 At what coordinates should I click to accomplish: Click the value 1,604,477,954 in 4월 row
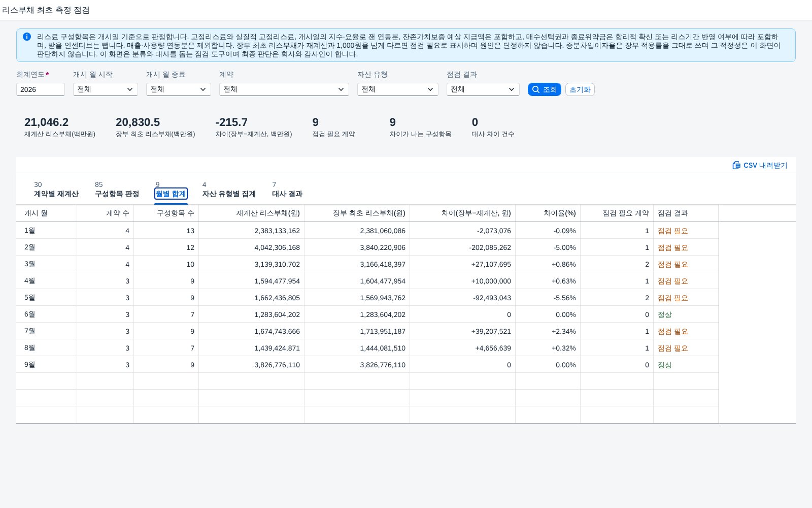(383, 281)
